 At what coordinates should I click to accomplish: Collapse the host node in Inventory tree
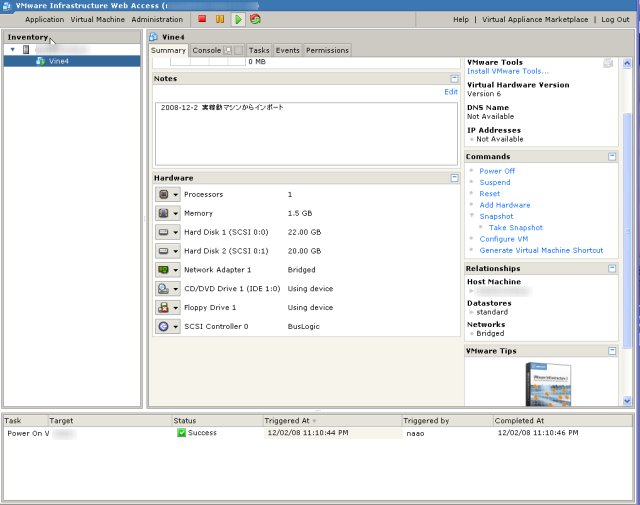(13, 49)
